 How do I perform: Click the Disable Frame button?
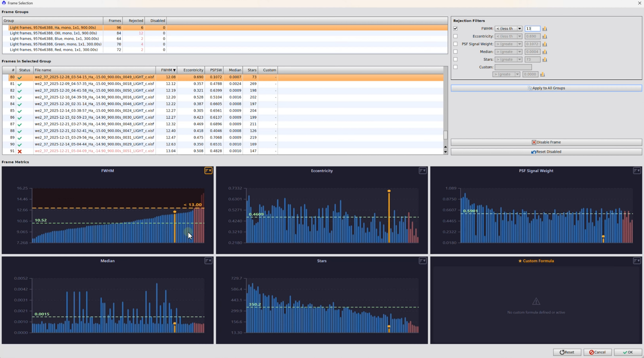[546, 142]
